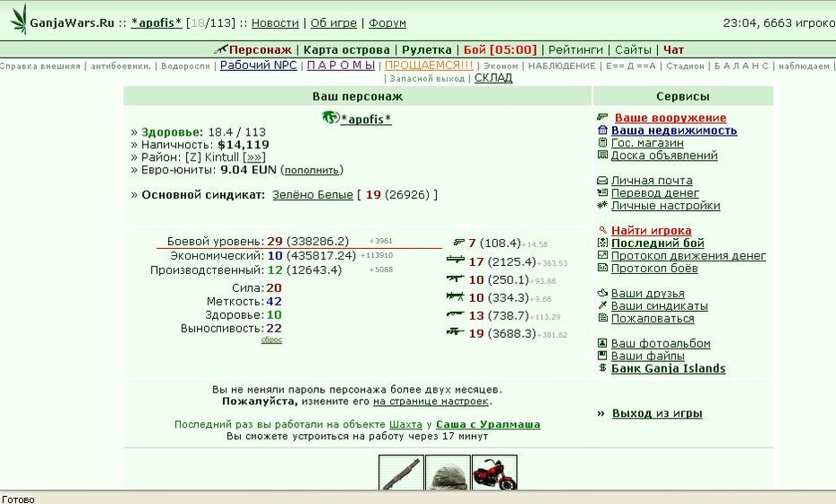Click the small weapon icon before Персонаж menu

click(220, 49)
